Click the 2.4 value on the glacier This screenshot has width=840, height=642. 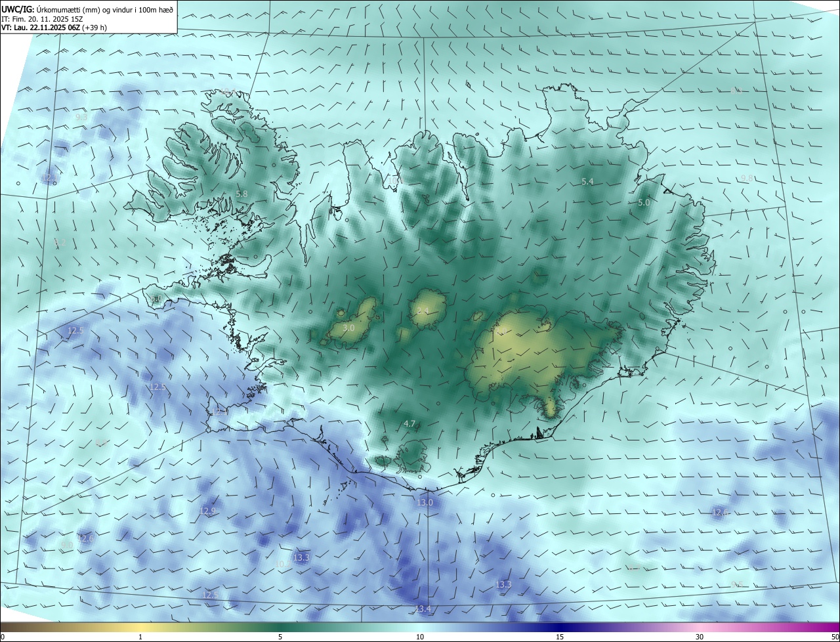[x=422, y=310]
